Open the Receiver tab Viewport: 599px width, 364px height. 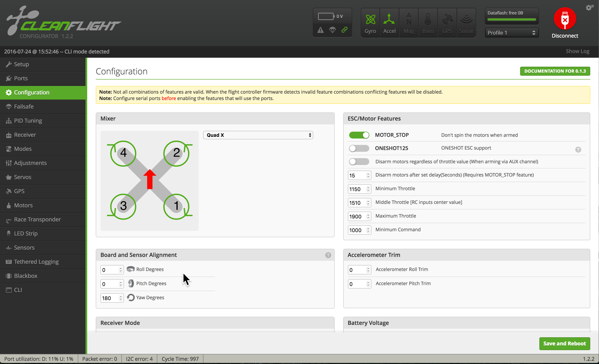point(43,135)
